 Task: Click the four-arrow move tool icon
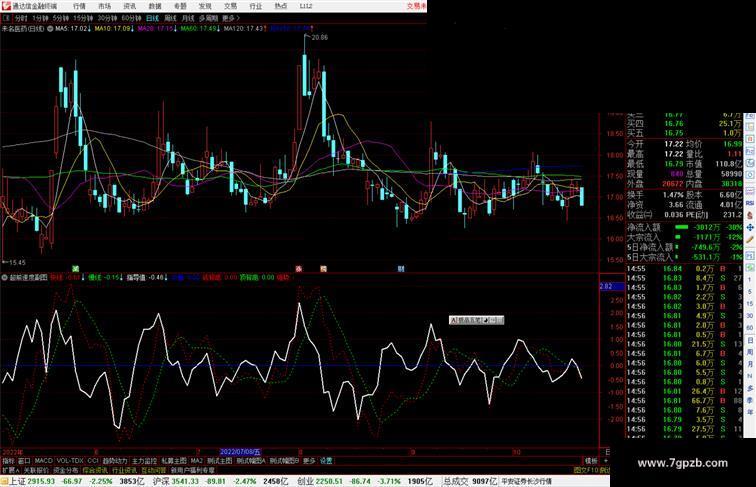[750, 227]
